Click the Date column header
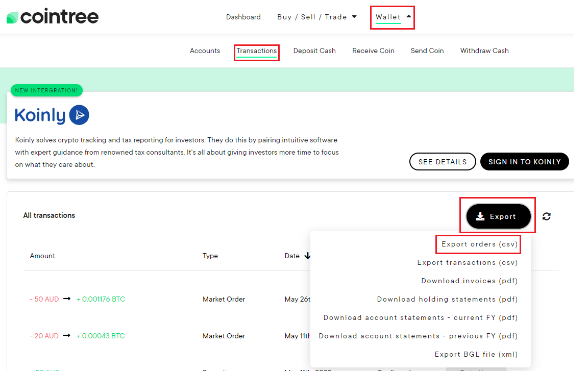Screen dimensions: 588x371 pyautogui.click(x=292, y=256)
